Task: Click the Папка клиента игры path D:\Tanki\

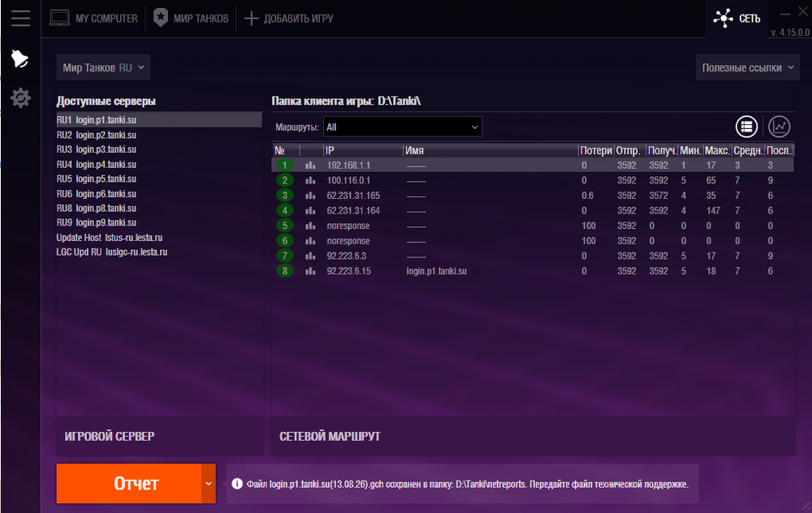Action: [346, 101]
